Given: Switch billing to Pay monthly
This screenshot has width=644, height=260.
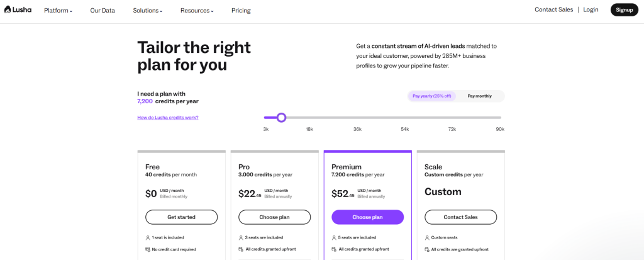Looking at the screenshot, I should point(479,96).
